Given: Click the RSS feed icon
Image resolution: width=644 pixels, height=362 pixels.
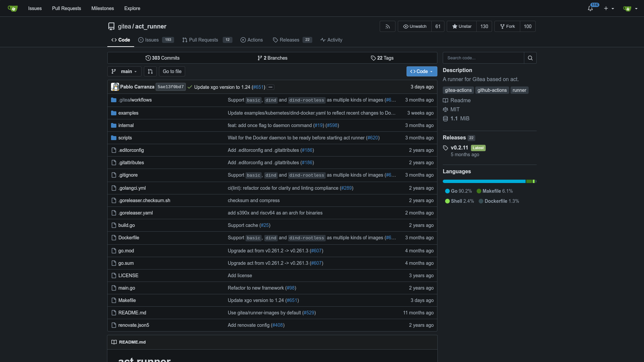Looking at the screenshot, I should [387, 26].
